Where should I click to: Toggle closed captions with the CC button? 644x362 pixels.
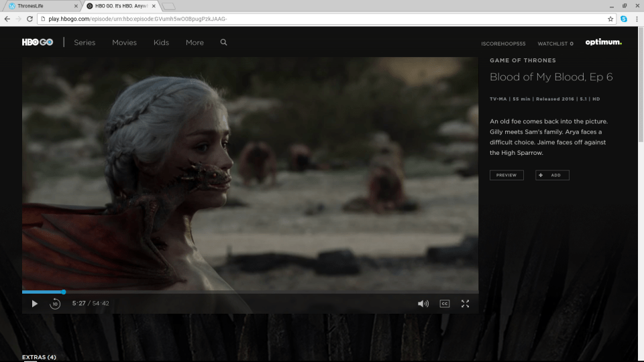point(444,304)
